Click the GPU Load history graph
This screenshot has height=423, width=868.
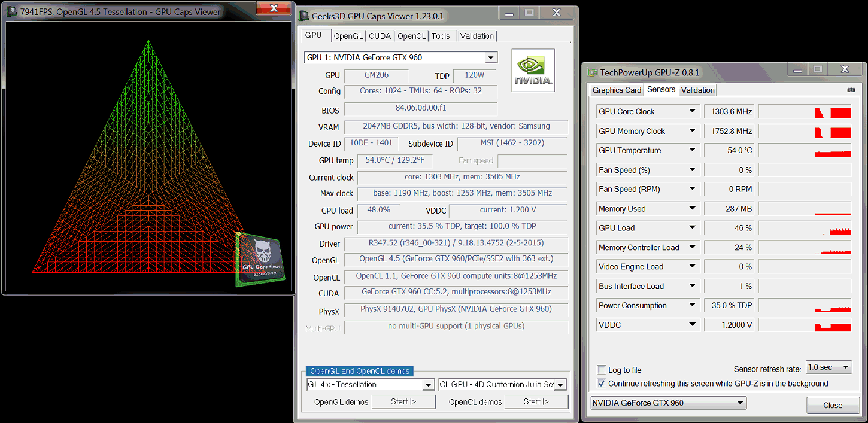coord(805,228)
